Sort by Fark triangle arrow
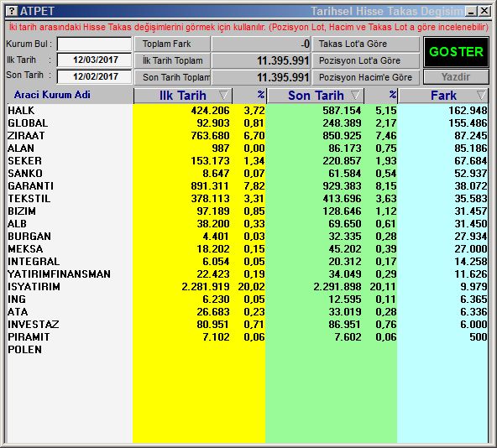The height and width of the screenshot is (448, 497). click(481, 95)
